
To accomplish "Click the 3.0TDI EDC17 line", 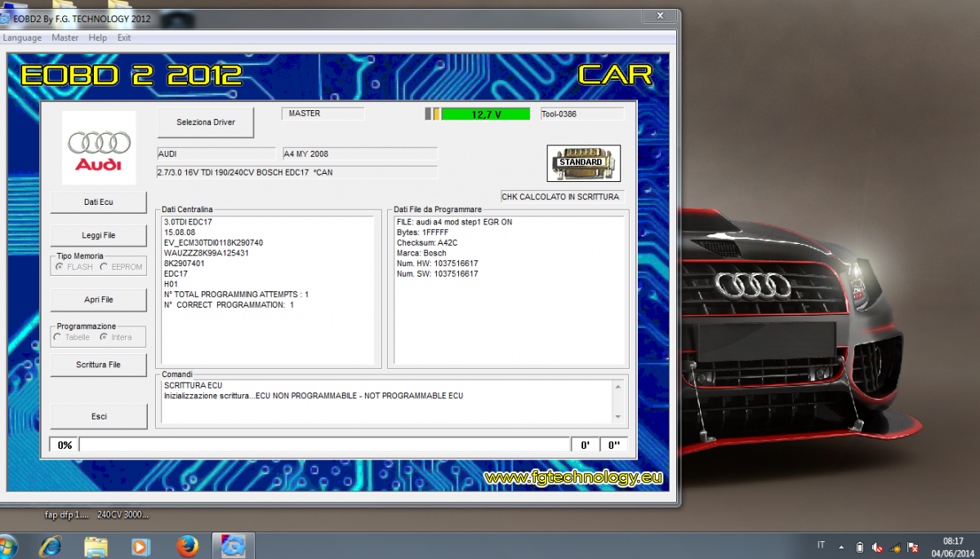I will click(189, 222).
